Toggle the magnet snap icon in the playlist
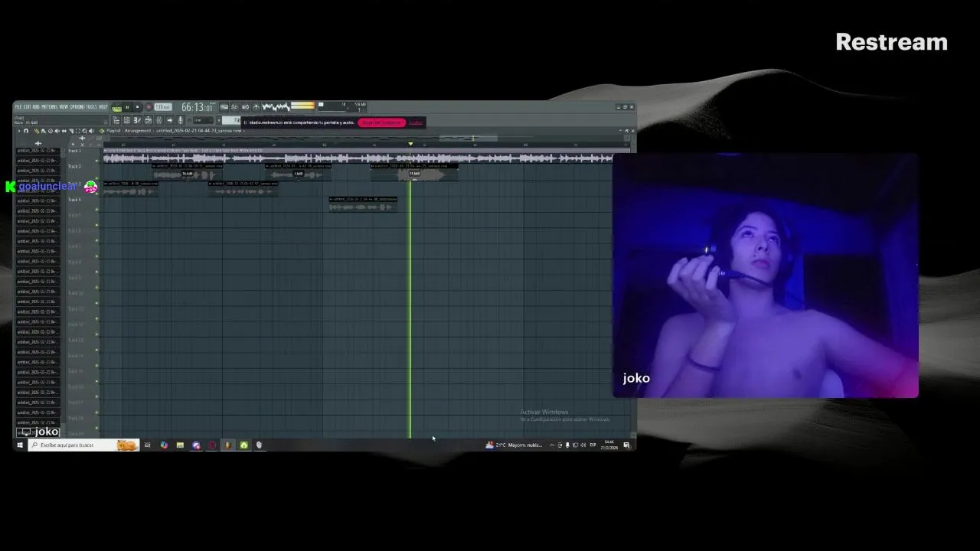 click(26, 131)
